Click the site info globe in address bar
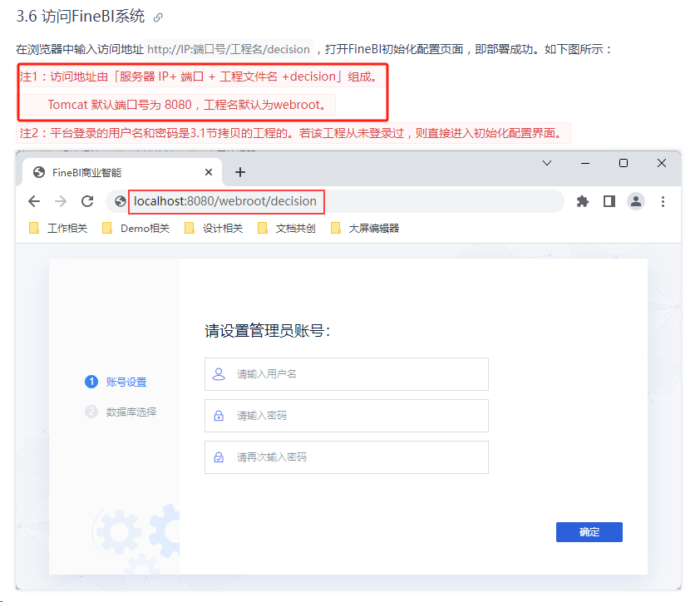Viewport: 700px width, 602px height. pos(120,201)
